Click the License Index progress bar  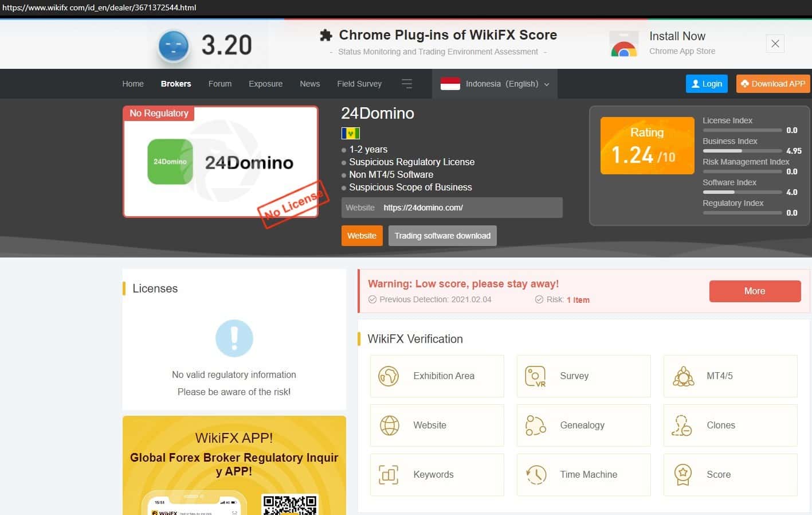point(742,130)
